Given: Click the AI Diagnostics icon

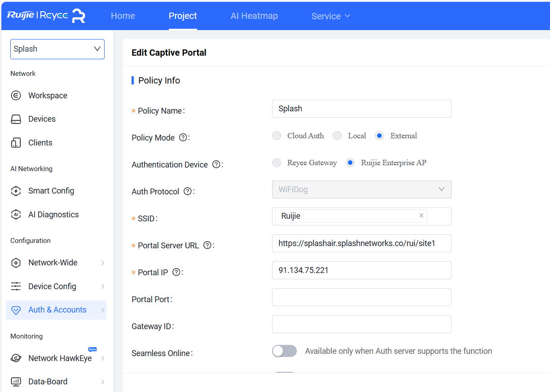Looking at the screenshot, I should pos(16,215).
